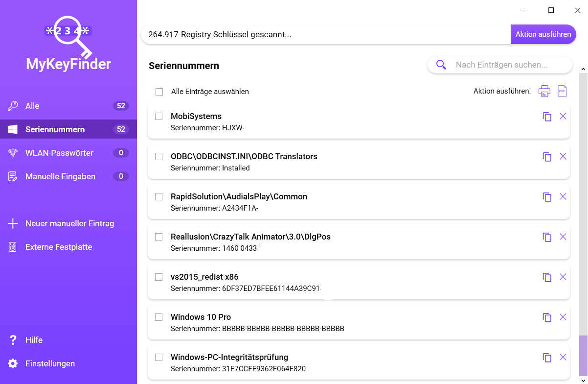Scan an 'Externe Festplatte'
Image resolution: width=588 pixels, height=384 pixels.
point(68,247)
